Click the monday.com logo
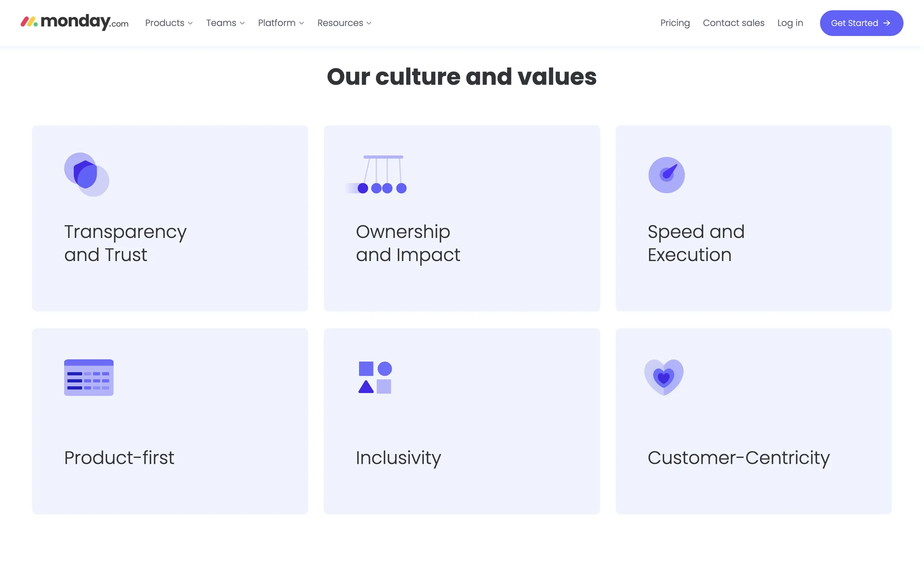The height and width of the screenshot is (578, 924). pos(75,22)
